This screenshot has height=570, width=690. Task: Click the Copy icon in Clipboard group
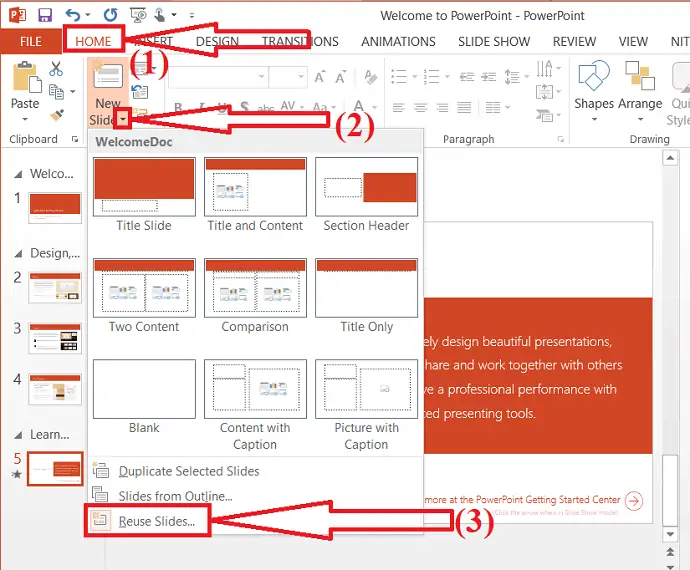click(56, 91)
